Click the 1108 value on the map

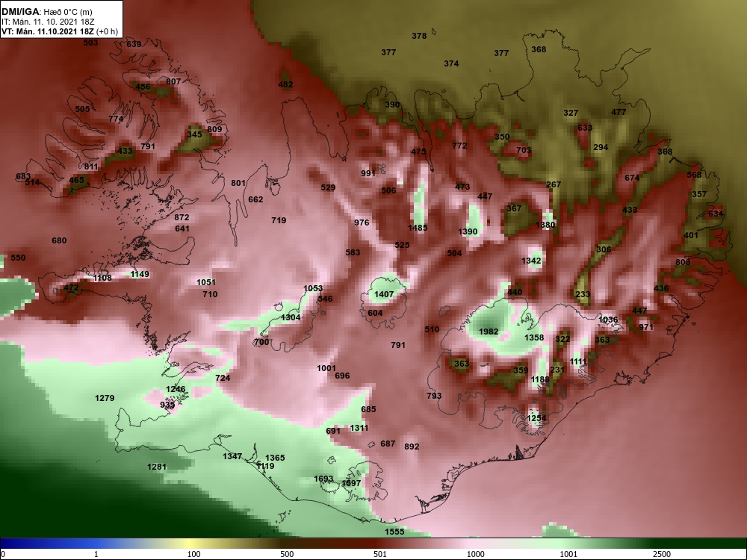102,278
